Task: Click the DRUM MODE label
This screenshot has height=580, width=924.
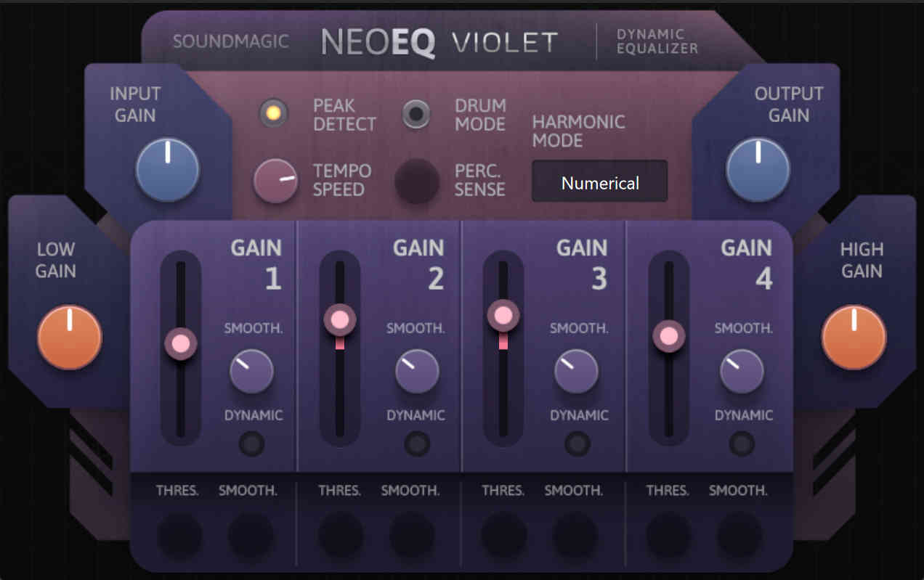Action: pyautogui.click(x=480, y=115)
